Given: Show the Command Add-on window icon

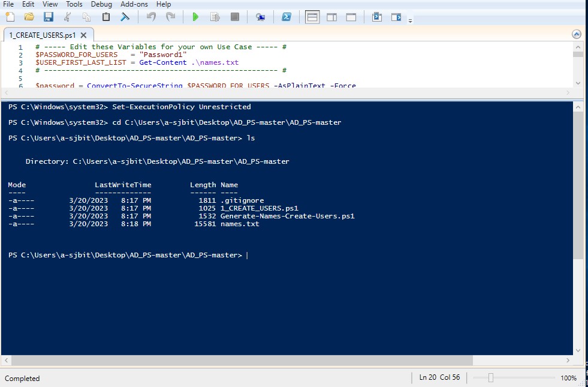Looking at the screenshot, I should coord(377,17).
